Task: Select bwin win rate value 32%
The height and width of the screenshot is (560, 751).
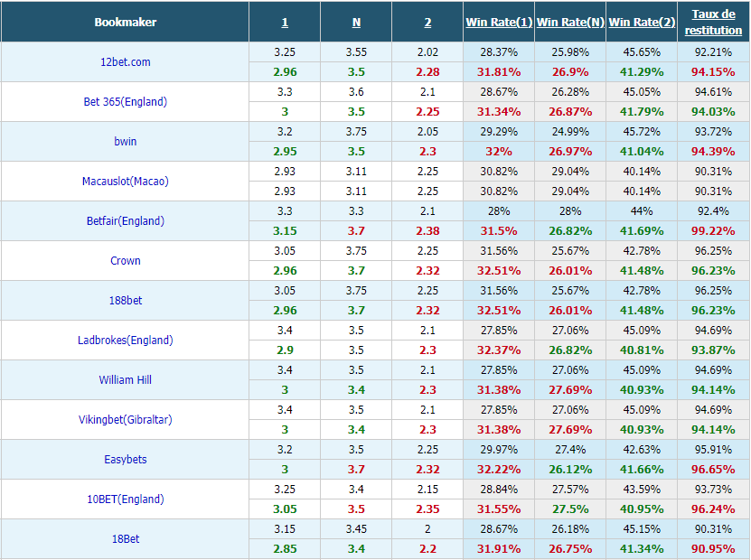Action: 499,151
